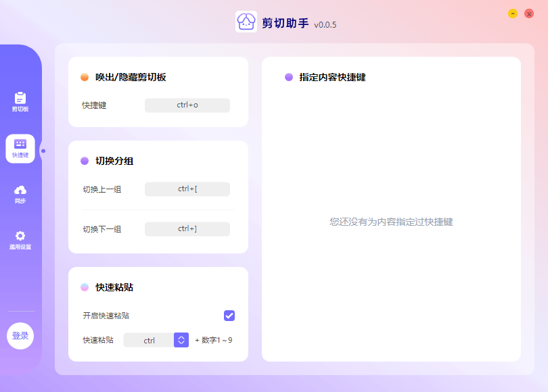
Task: Select the 剪切板 sidebar icon
Action: pos(20,99)
